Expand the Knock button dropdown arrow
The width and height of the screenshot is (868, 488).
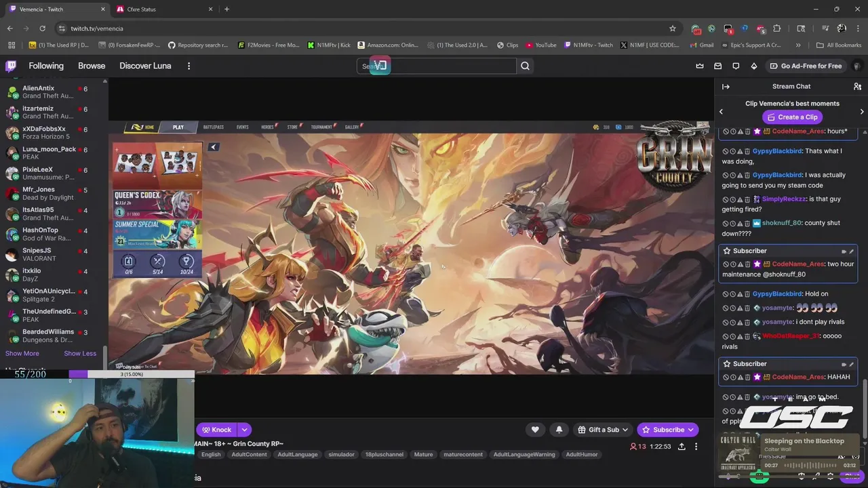click(x=244, y=430)
